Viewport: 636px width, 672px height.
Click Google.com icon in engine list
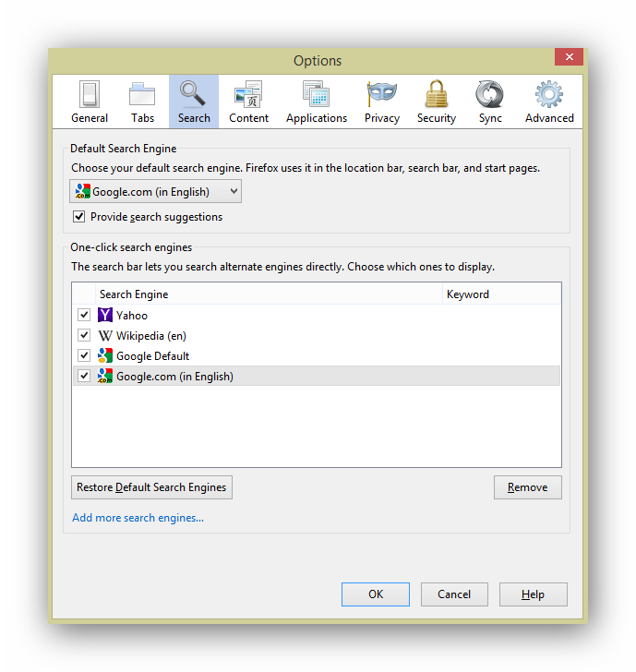(105, 376)
